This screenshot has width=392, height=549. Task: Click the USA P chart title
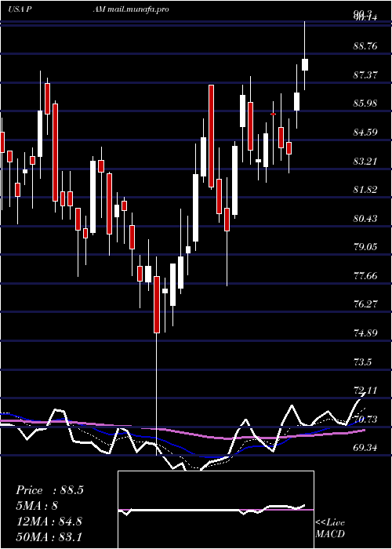20,9
